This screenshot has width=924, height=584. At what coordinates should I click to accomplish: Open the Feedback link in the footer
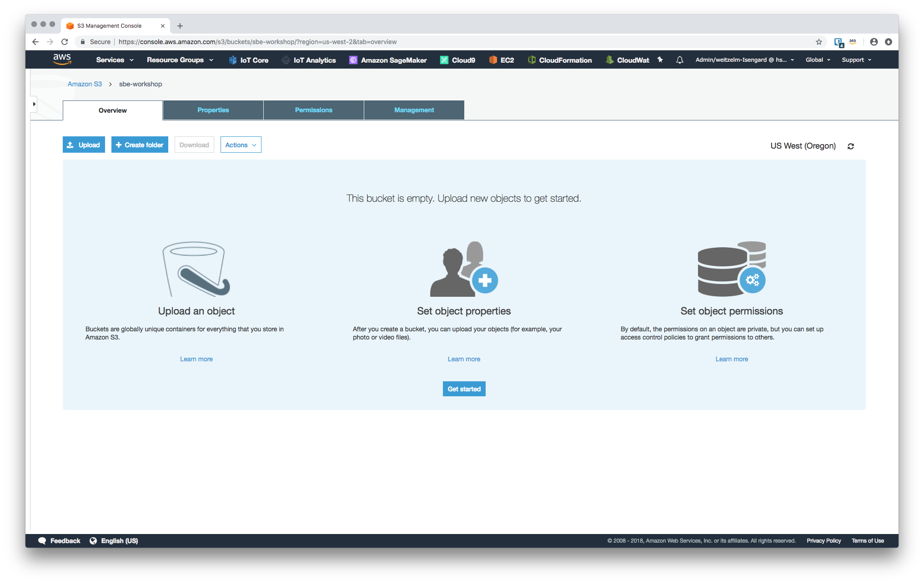coord(60,541)
